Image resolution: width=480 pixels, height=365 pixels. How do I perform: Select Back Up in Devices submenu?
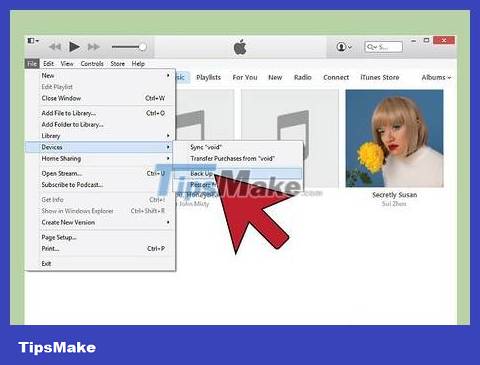click(x=238, y=174)
